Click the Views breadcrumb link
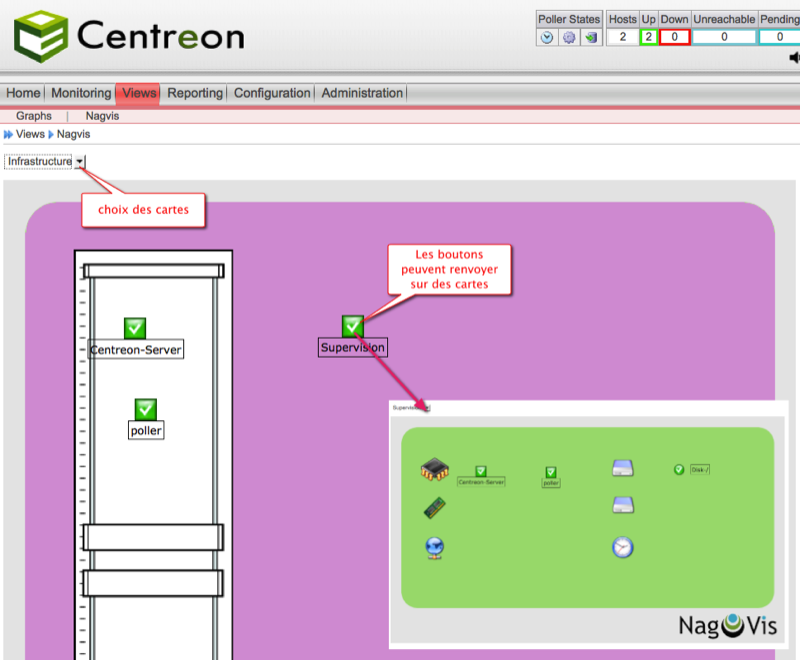Image resolution: width=800 pixels, height=660 pixels. click(30, 133)
